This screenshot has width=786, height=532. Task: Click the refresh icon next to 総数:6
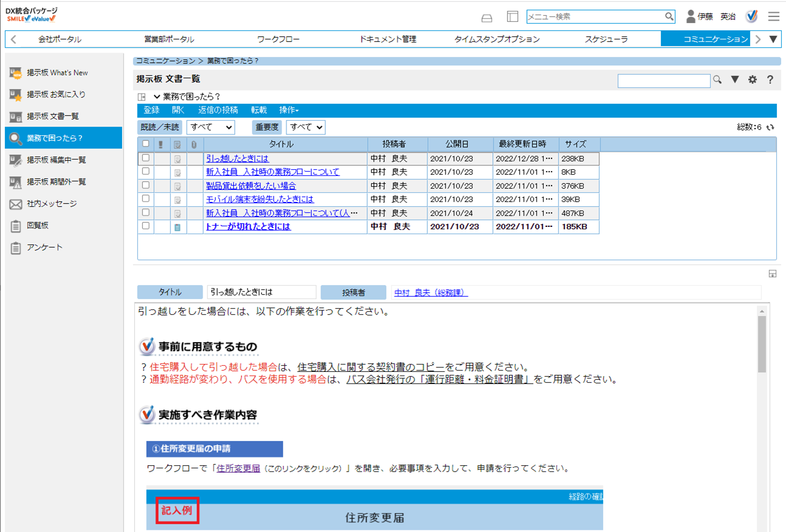(771, 127)
